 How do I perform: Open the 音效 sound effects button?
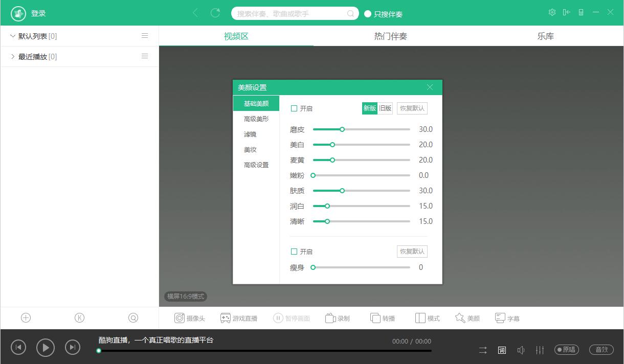[601, 350]
